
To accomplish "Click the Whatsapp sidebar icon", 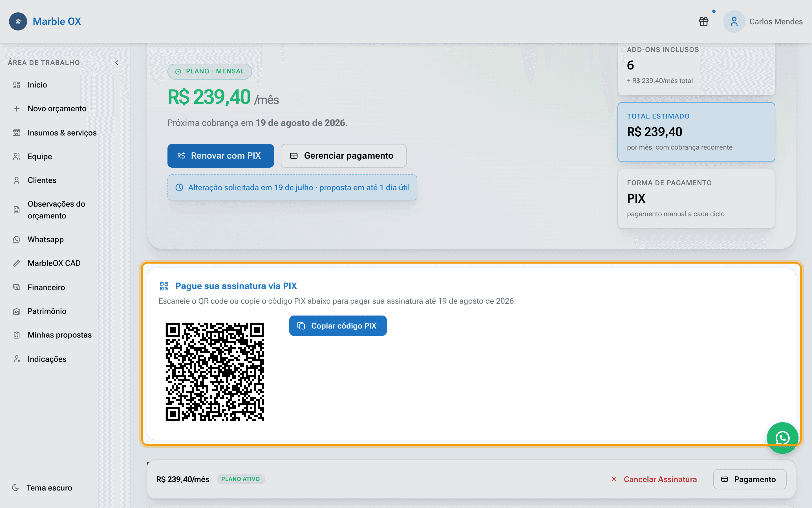I will pyautogui.click(x=17, y=240).
